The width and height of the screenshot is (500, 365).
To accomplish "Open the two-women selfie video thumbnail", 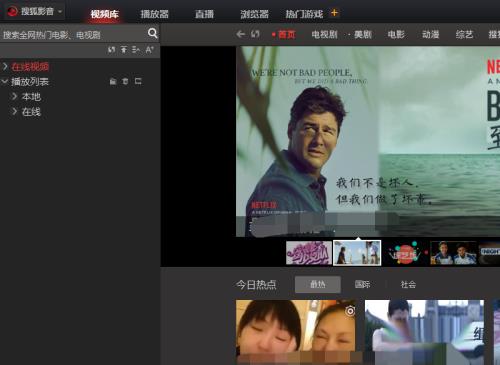I will coord(296,332).
